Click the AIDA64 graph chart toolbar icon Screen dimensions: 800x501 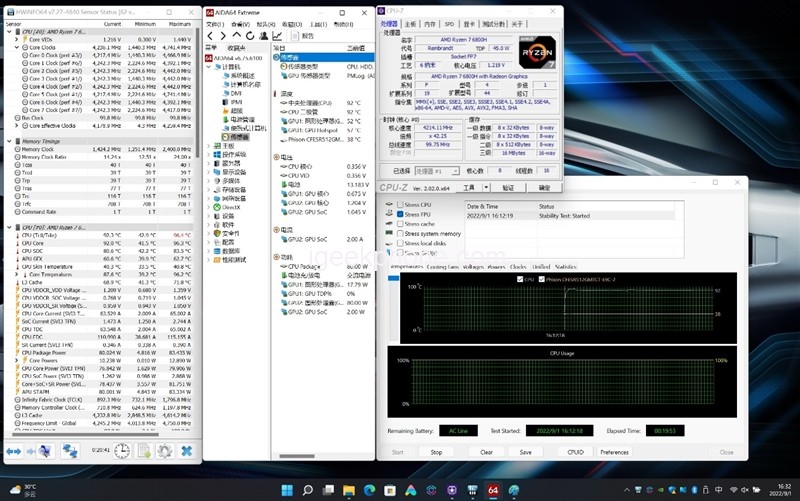(x=279, y=35)
